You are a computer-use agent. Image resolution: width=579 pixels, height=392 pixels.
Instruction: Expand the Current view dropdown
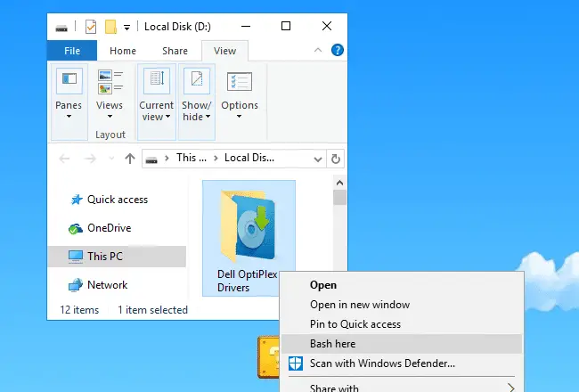157,102
